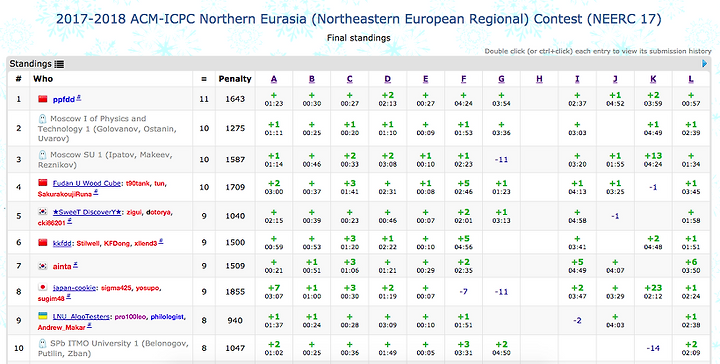Click the ghost icon for SPb ITMO University 1
720x364 pixels.
pyautogui.click(x=42, y=343)
